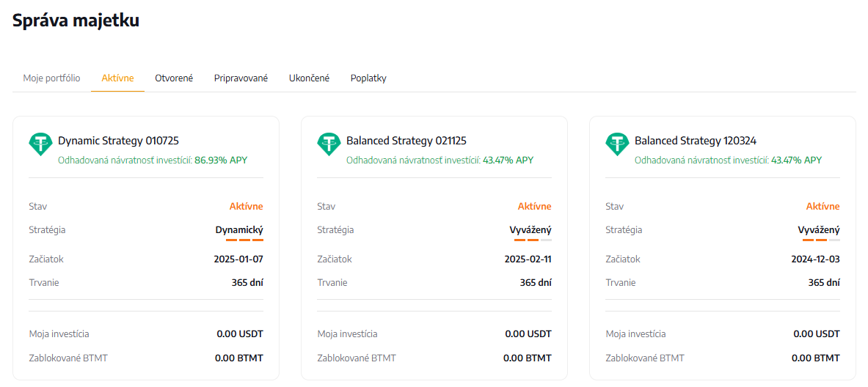Image resolution: width=868 pixels, height=387 pixels.
Task: Select the Aktívne tab
Action: (x=117, y=78)
